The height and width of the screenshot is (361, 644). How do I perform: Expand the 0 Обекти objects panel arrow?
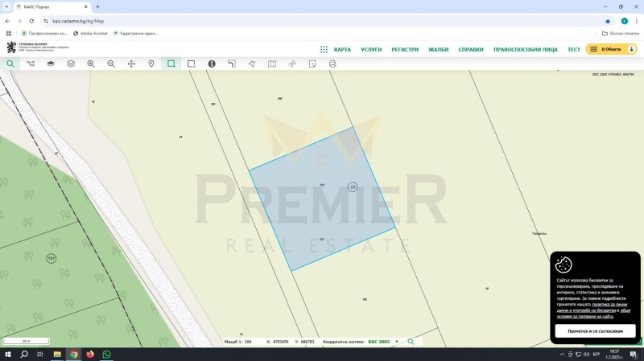point(631,49)
